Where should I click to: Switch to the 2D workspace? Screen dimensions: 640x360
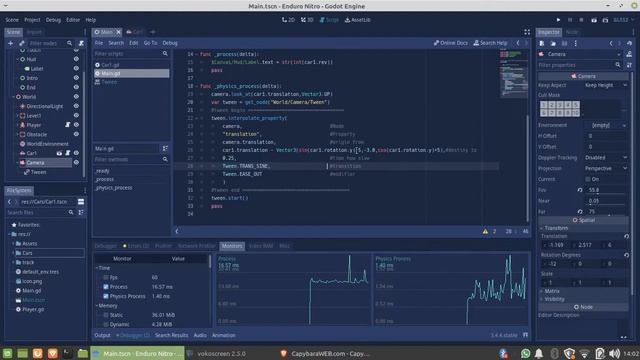pyautogui.click(x=288, y=20)
